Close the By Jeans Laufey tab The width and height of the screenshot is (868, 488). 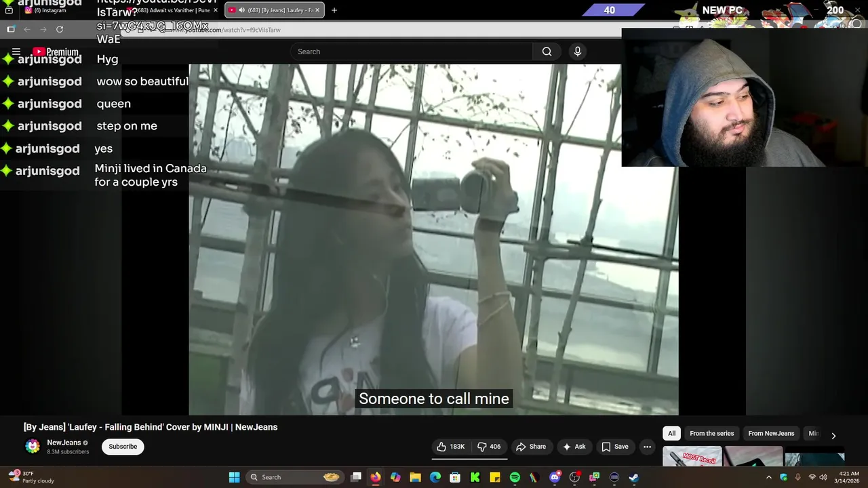coord(317,10)
